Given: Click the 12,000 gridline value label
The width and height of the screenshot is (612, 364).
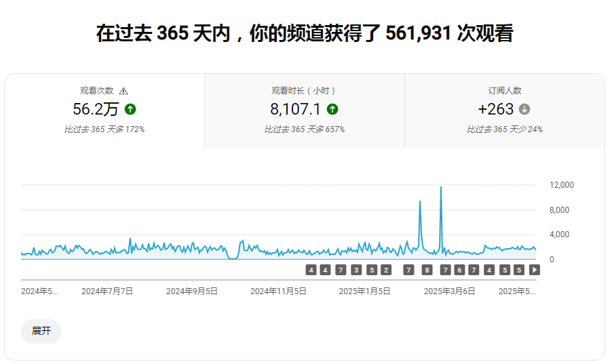Looking at the screenshot, I should [561, 185].
